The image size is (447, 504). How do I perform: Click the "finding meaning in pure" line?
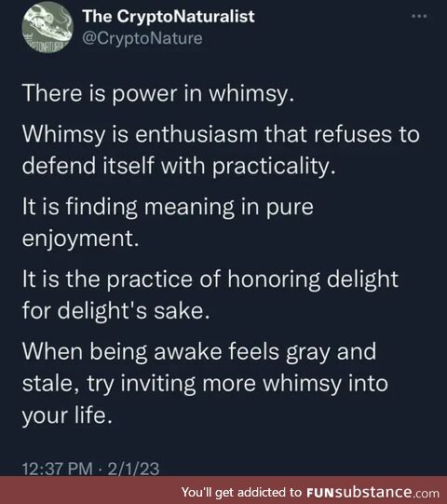tap(168, 207)
